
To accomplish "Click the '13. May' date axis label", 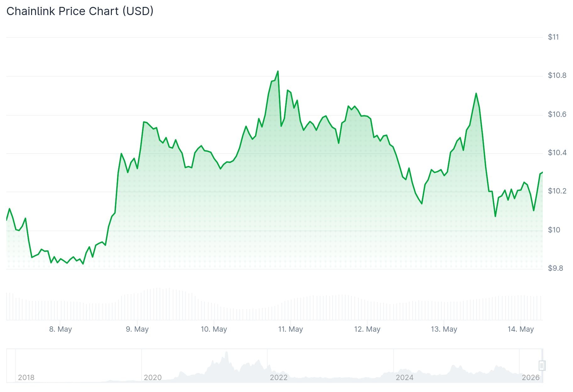I will coord(444,329).
